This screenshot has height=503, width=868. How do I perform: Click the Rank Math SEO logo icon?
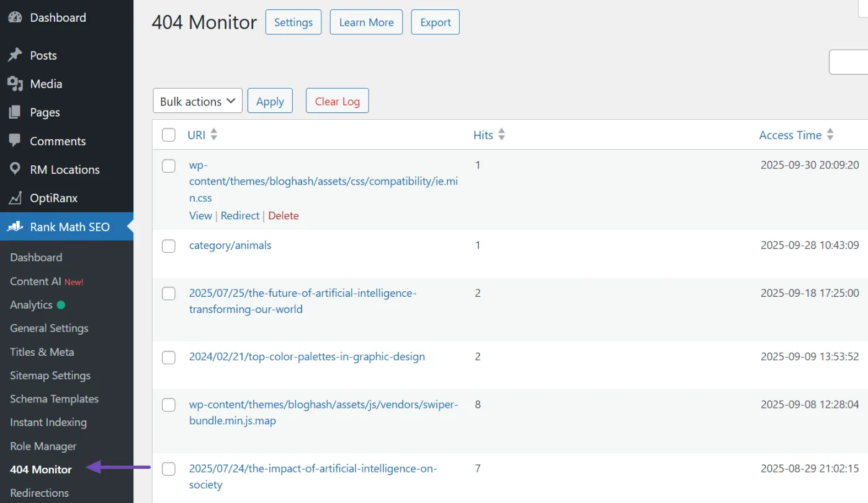click(15, 227)
